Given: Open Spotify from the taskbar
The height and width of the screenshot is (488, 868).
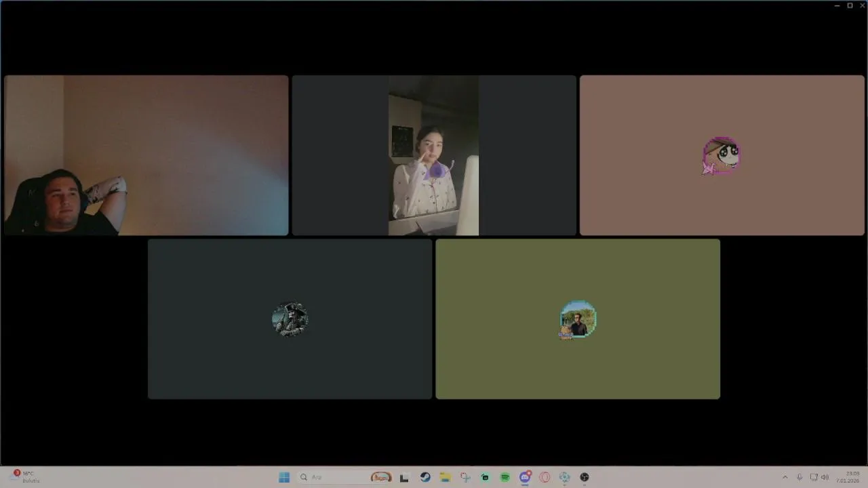Looking at the screenshot, I should coord(505,477).
